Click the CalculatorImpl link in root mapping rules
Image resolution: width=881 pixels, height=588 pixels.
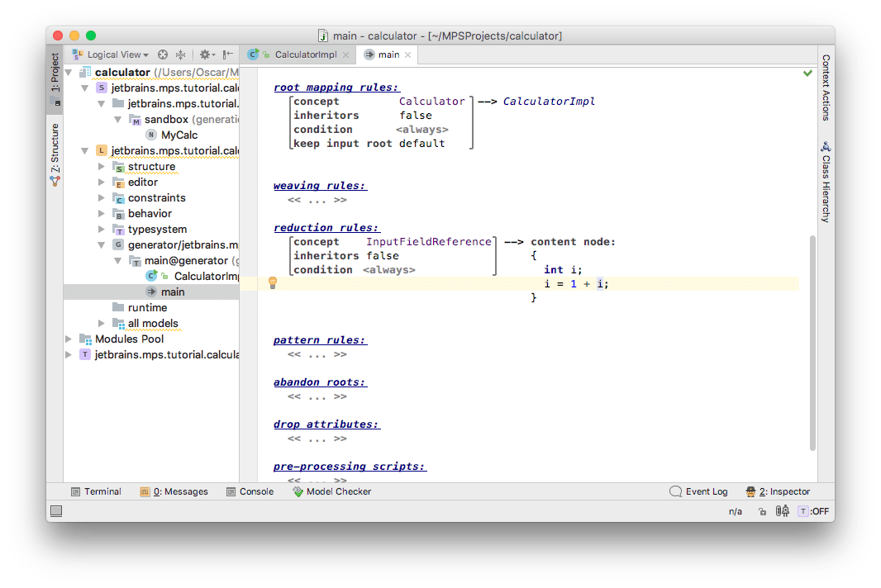(549, 102)
